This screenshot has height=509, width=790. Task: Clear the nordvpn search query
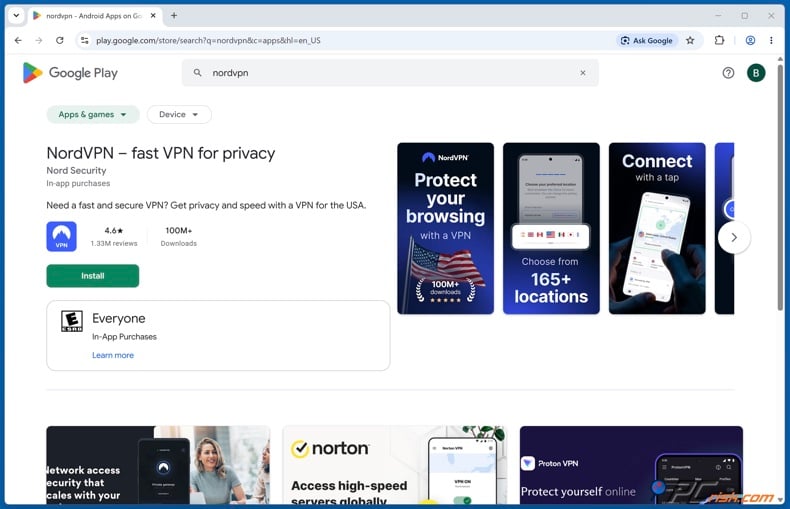point(583,73)
